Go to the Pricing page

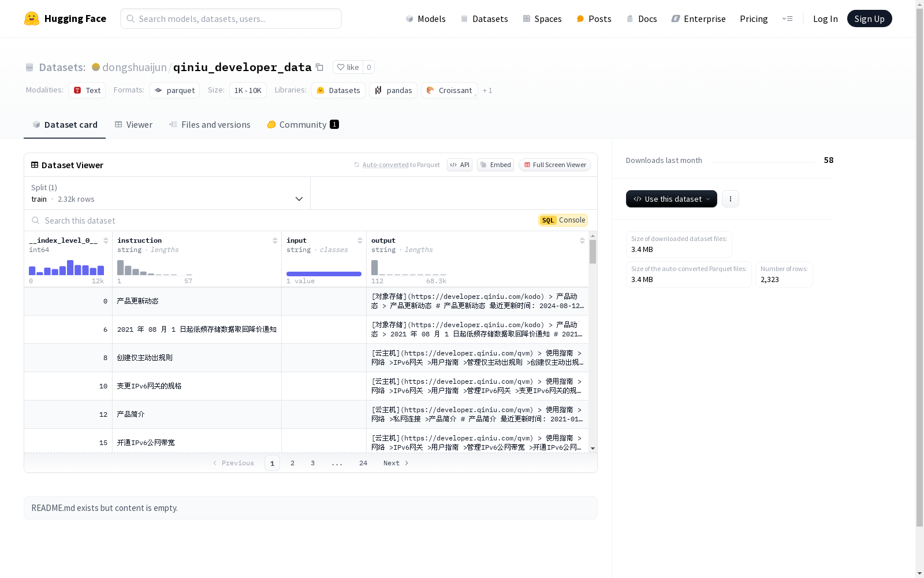click(x=754, y=18)
